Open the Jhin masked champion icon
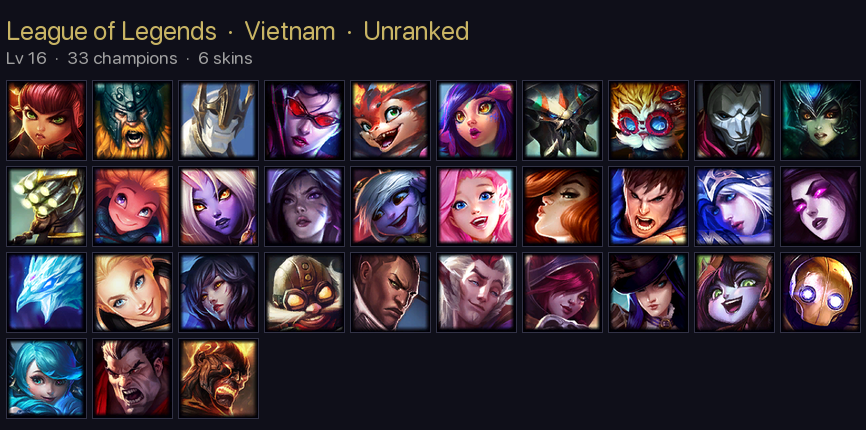The height and width of the screenshot is (430, 866). click(735, 120)
